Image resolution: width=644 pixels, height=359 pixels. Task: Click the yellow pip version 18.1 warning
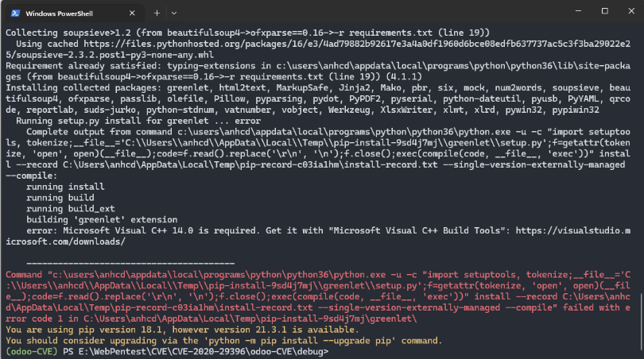pos(159,326)
